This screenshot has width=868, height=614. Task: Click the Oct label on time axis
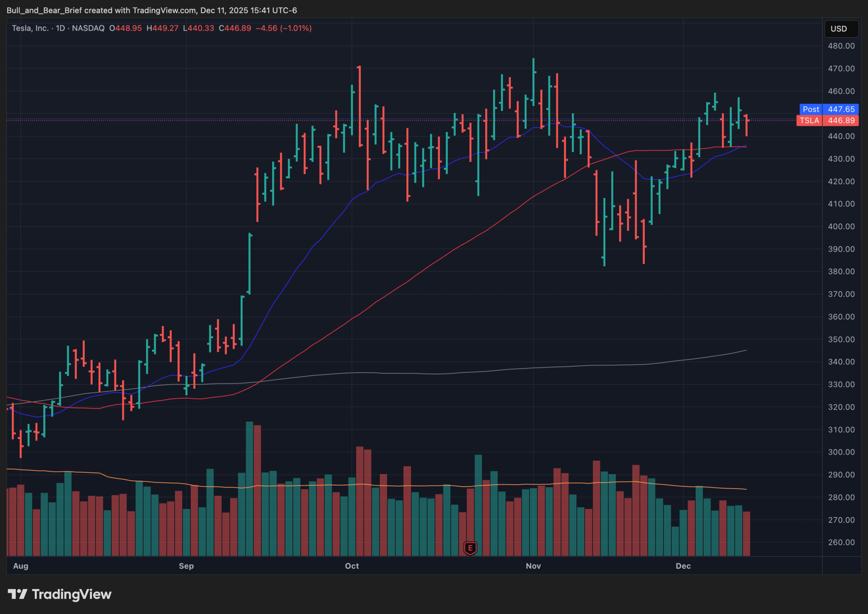[352, 566]
